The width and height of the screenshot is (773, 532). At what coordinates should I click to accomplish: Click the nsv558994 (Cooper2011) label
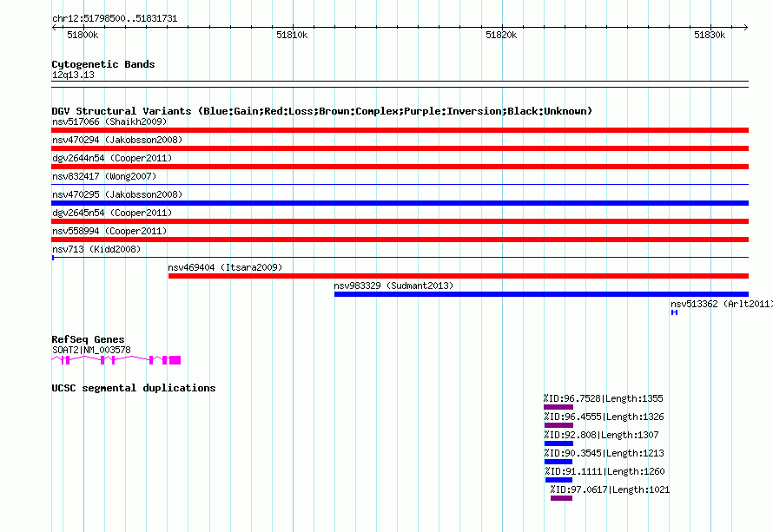pyautogui.click(x=109, y=231)
